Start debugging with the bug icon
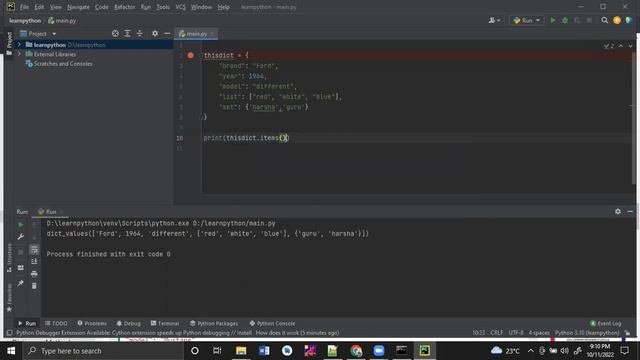 click(x=565, y=20)
